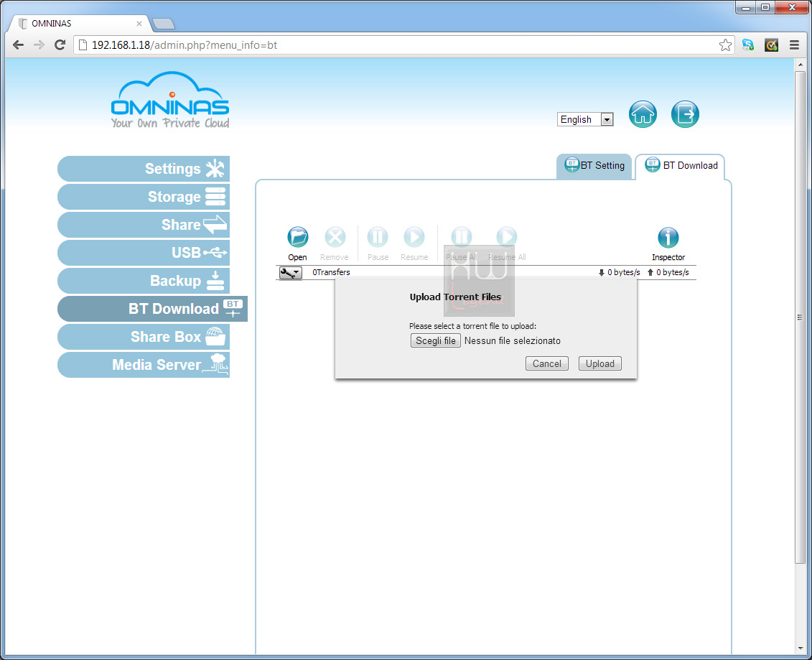Open the Storage sidebar menu
Viewport: 812px width, 660px height.
[x=144, y=197]
